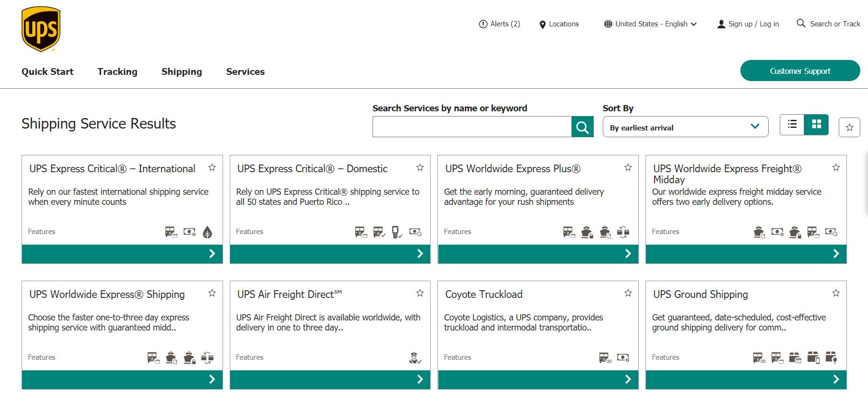Open the Tracking menu
This screenshot has height=402, width=868.
(117, 71)
